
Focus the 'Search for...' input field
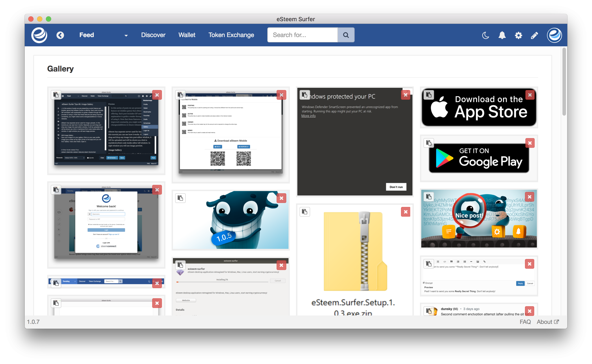click(x=302, y=35)
